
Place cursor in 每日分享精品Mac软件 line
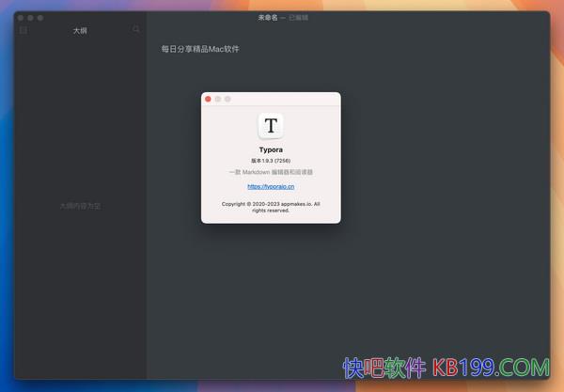tap(200, 49)
